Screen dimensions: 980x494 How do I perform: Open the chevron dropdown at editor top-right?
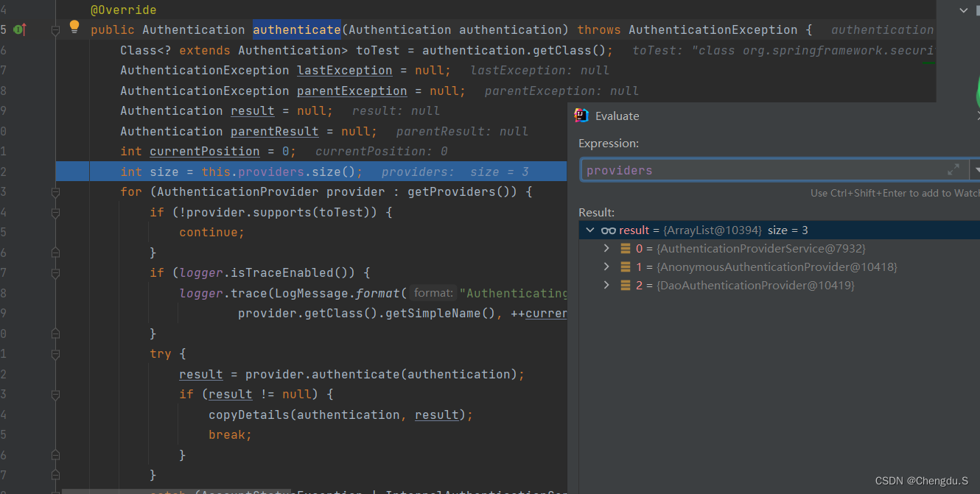click(x=965, y=10)
